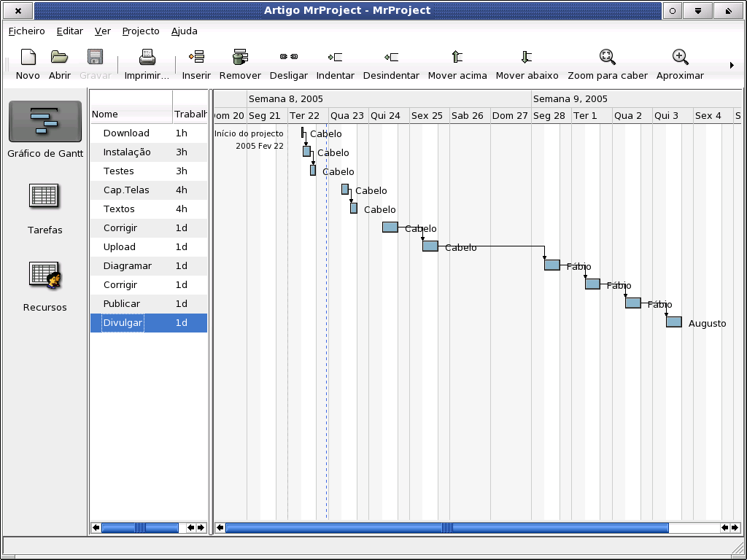Select the Diagramar task row

pyautogui.click(x=149, y=265)
